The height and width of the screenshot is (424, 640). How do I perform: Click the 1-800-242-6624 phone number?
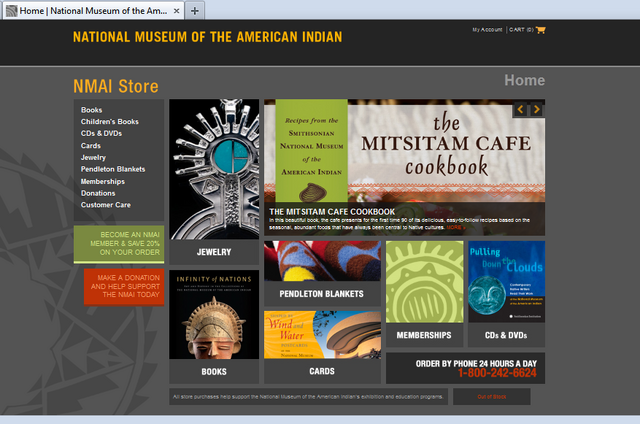(x=497, y=373)
